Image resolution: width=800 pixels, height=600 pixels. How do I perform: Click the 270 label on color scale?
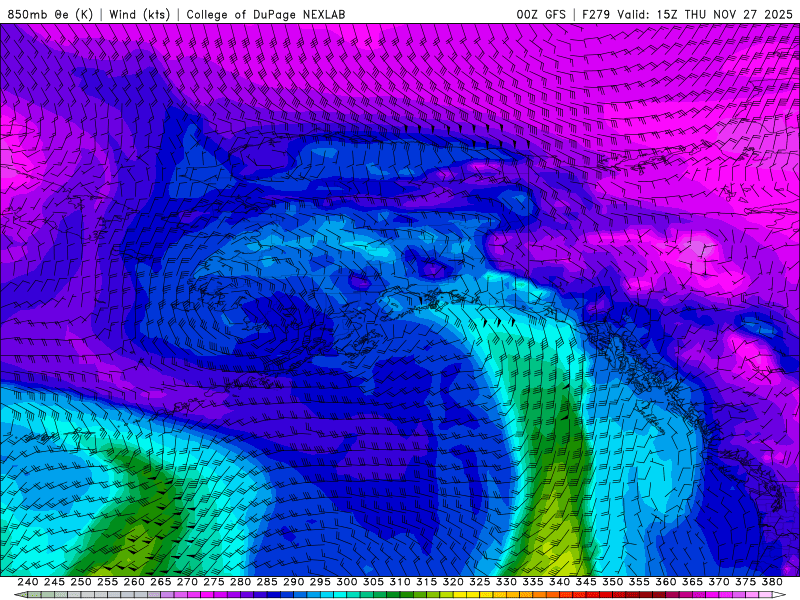pos(187,582)
